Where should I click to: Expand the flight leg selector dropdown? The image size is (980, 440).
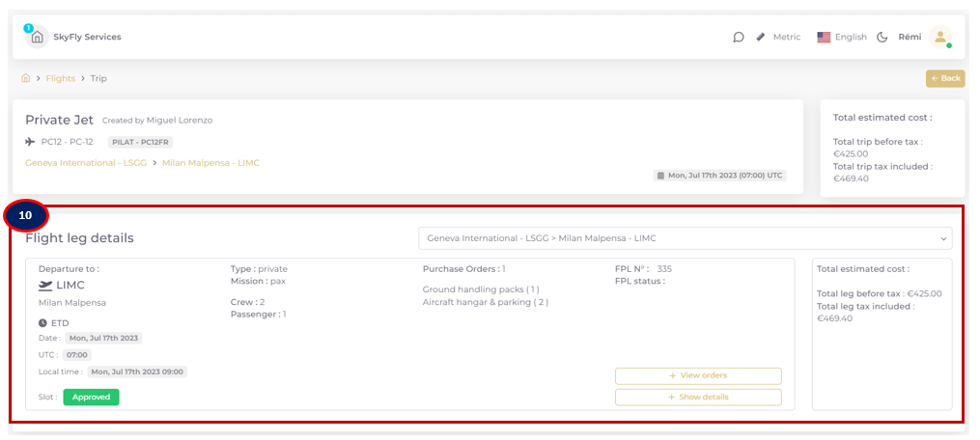(685, 238)
